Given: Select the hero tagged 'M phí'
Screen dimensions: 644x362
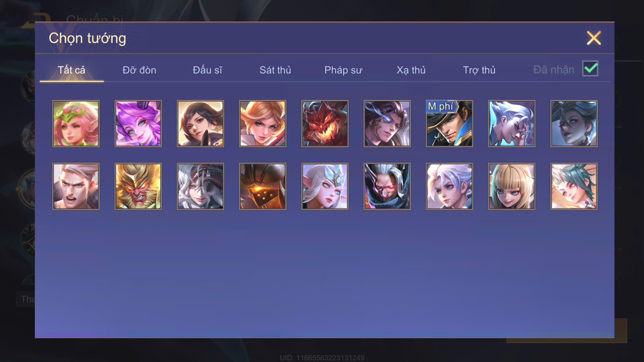Looking at the screenshot, I should pos(449,124).
